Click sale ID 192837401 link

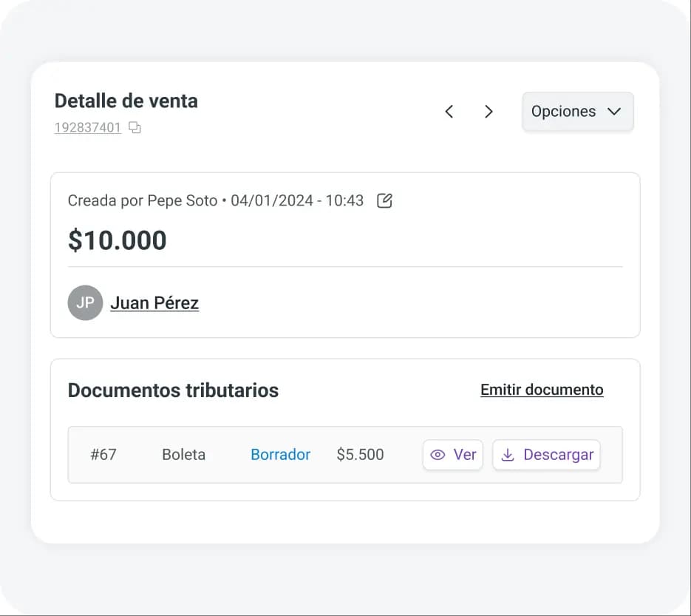tap(88, 128)
